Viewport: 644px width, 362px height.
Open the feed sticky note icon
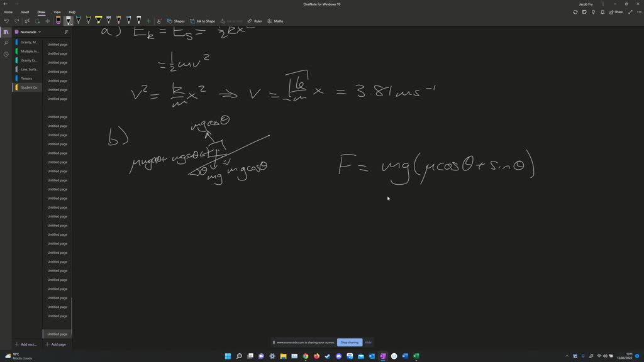coord(584,13)
